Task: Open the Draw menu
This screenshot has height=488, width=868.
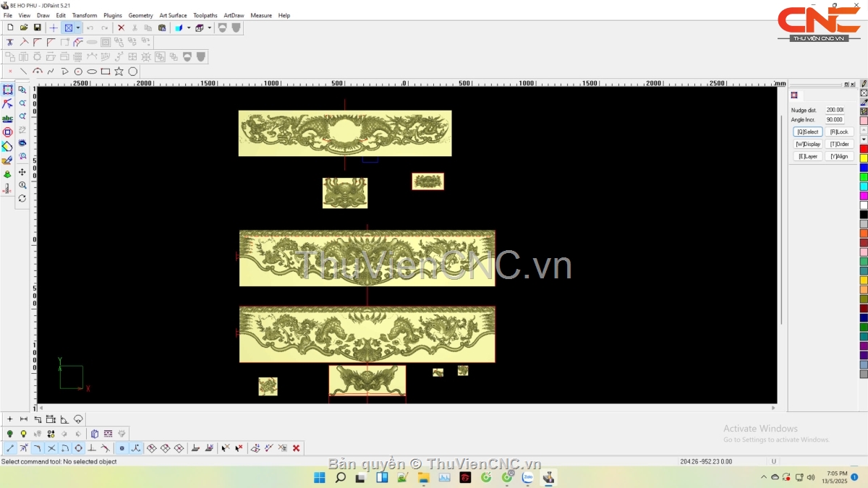Action: (43, 15)
